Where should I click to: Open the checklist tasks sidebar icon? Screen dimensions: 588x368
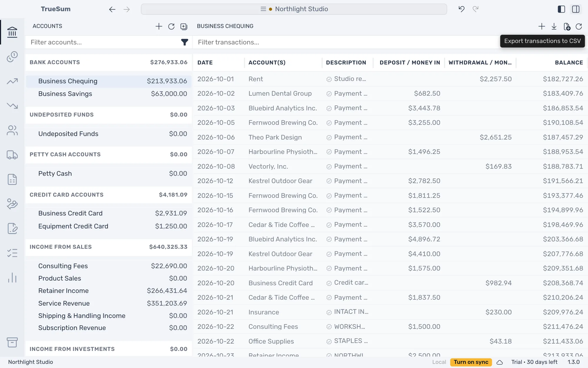pos(12,253)
